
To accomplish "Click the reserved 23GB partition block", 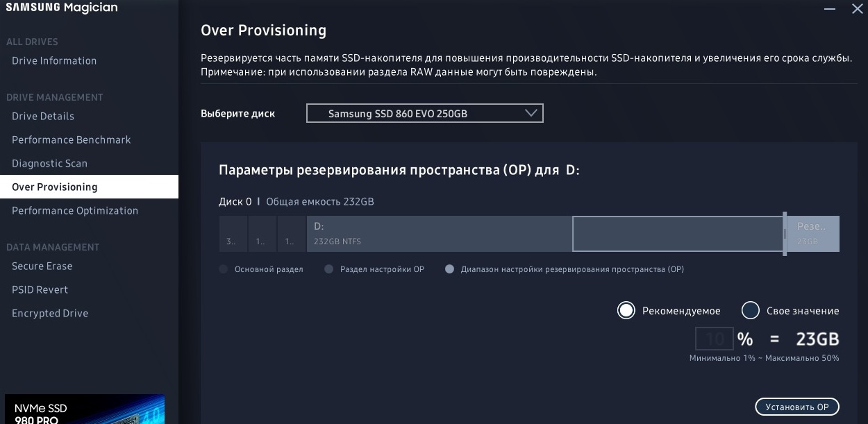I will click(813, 234).
